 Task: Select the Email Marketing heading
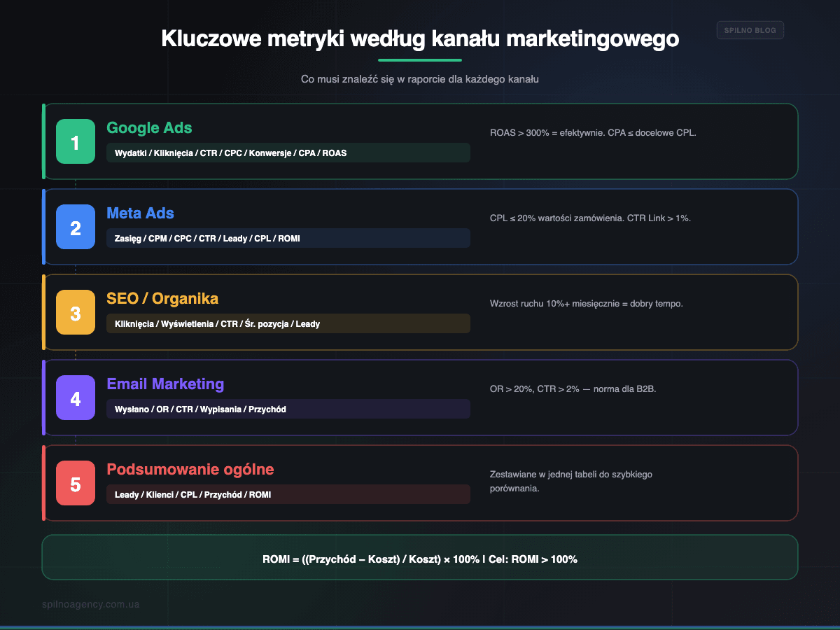tap(165, 384)
